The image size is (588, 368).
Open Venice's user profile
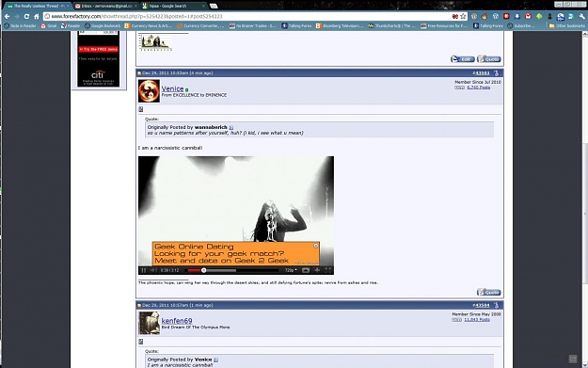pyautogui.click(x=172, y=88)
